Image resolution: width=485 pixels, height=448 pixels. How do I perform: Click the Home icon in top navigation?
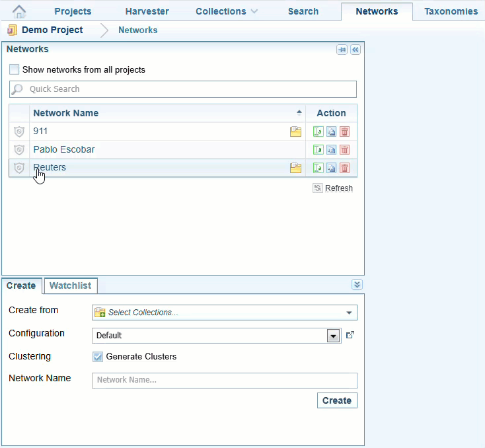(19, 11)
